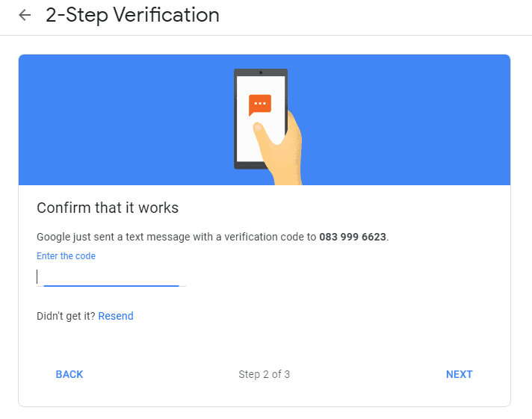Click the phone number 083 999 6623
The width and height of the screenshot is (532, 419).
pyautogui.click(x=353, y=237)
